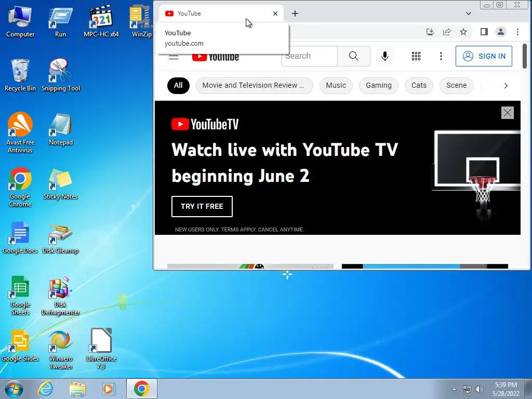Click TRY IT FREE button
Image resolution: width=532 pixels, height=399 pixels.
202,206
